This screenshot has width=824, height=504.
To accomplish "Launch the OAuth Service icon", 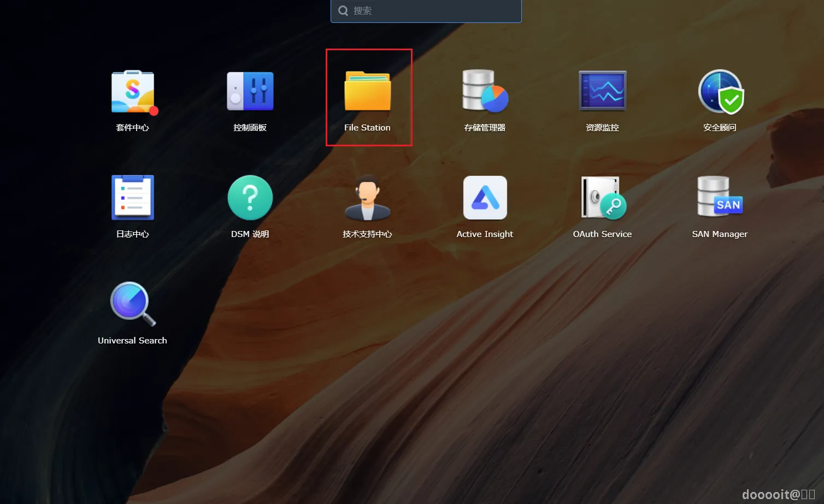I will (x=603, y=198).
